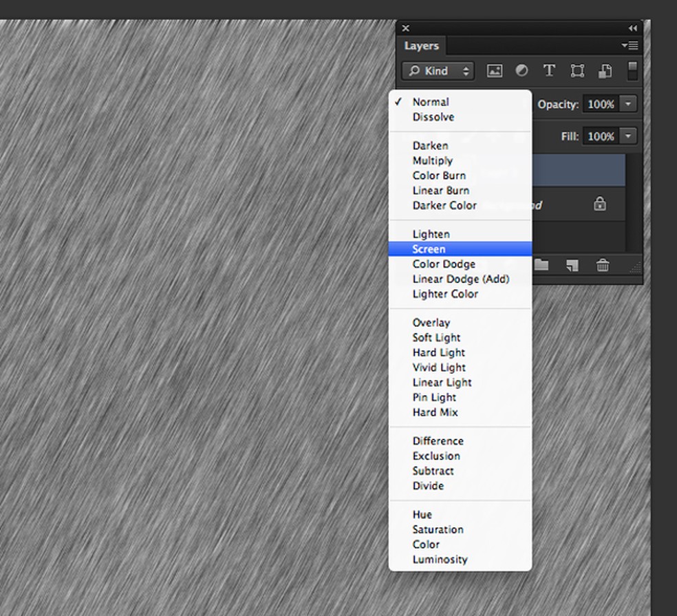Filter for type layers icon
This screenshot has height=616, width=677.
(x=549, y=71)
